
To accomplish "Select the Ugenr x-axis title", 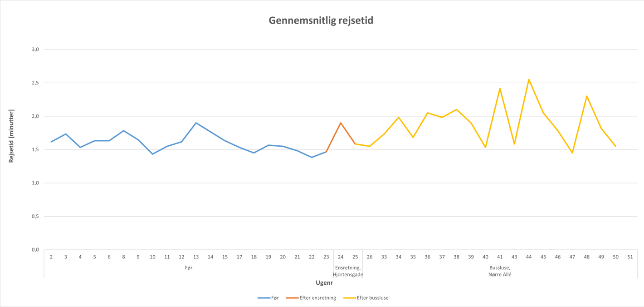I will (x=324, y=283).
